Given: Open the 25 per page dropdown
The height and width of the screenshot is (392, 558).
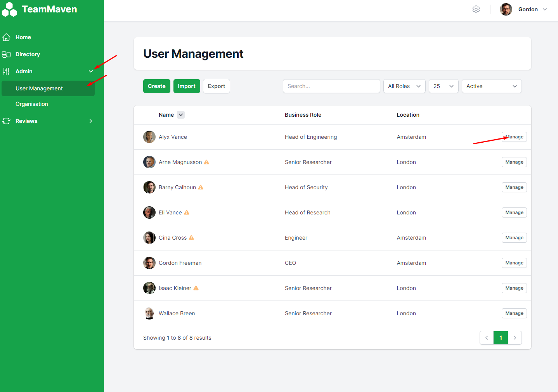Looking at the screenshot, I should (444, 86).
